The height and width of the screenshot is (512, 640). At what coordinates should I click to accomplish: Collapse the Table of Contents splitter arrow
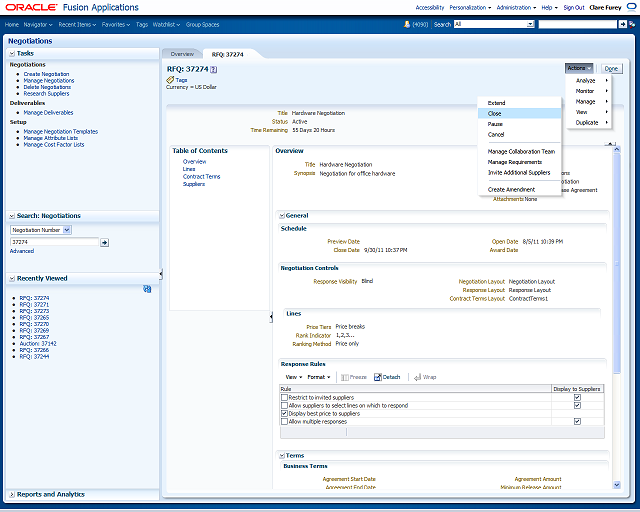tap(271, 317)
